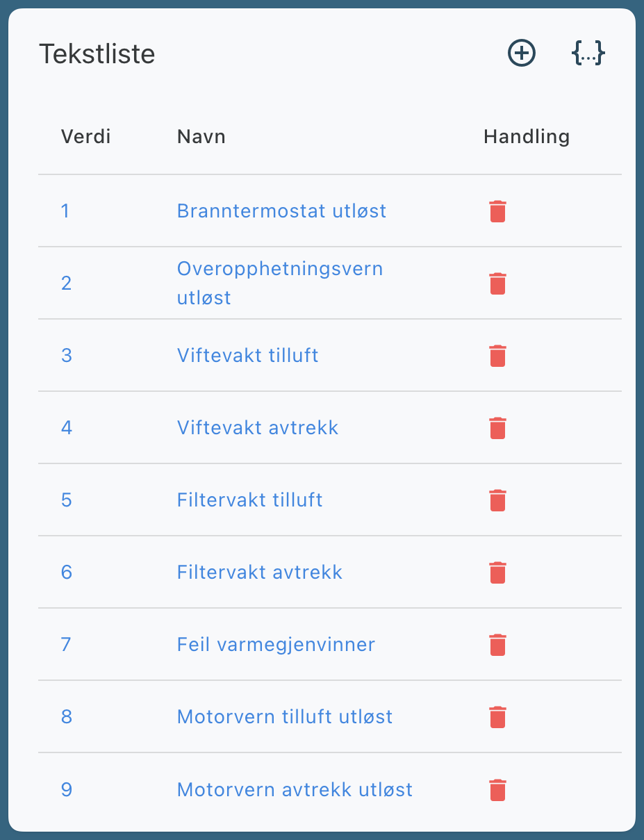The image size is (644, 840).
Task: Select value 8 in Verdi column
Action: click(66, 717)
